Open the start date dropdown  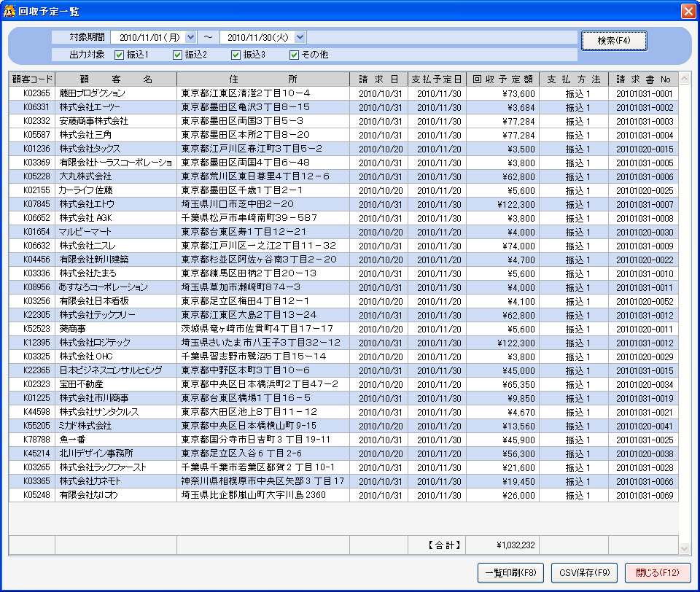[191, 37]
